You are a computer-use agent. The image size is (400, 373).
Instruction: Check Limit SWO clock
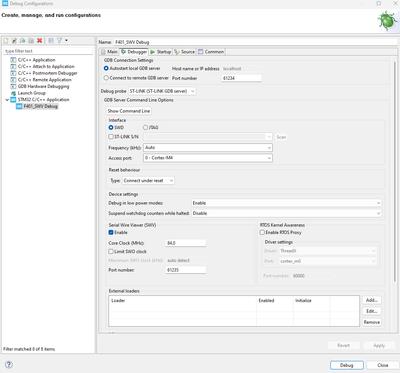click(x=111, y=251)
